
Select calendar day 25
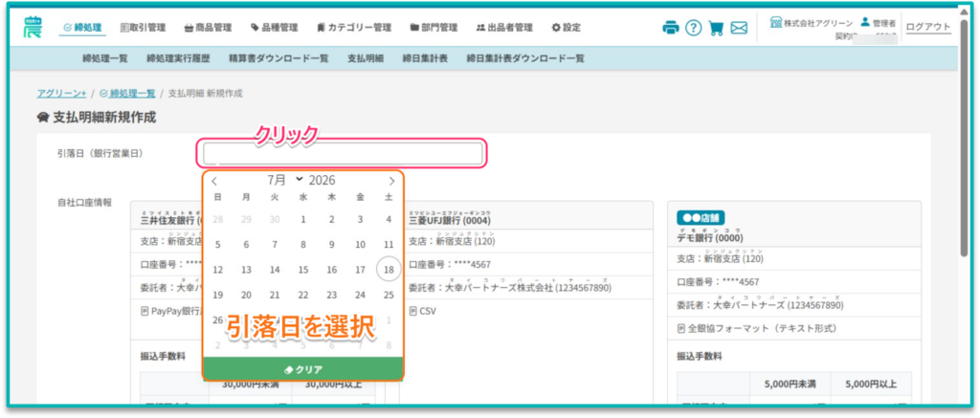coord(389,295)
